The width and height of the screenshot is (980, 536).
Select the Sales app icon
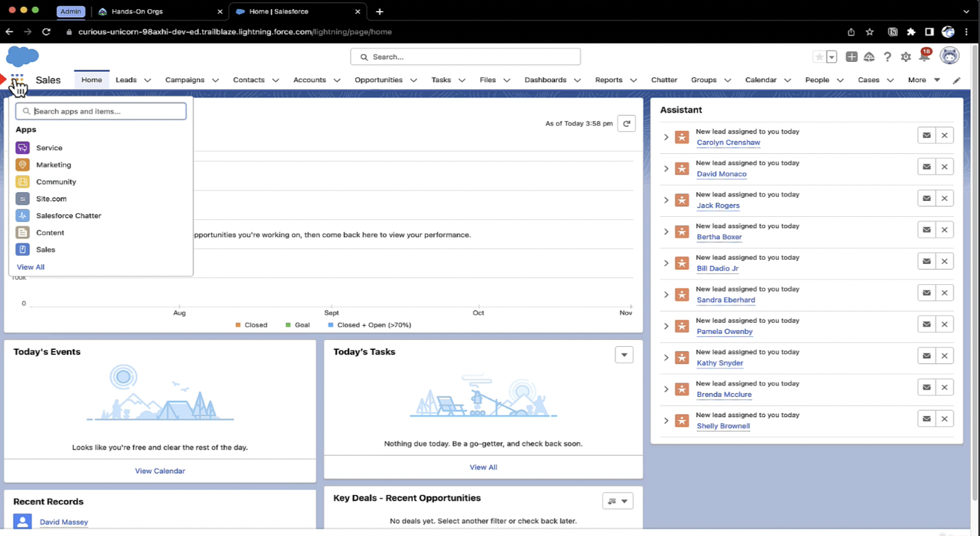point(23,249)
